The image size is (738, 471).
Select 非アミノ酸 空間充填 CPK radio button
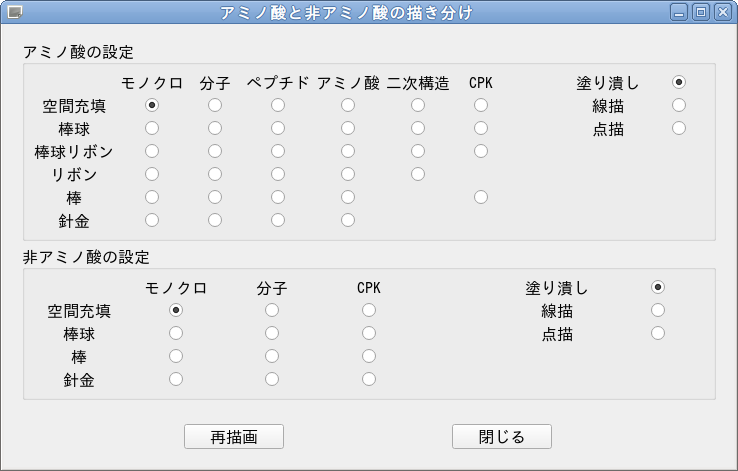tap(369, 310)
